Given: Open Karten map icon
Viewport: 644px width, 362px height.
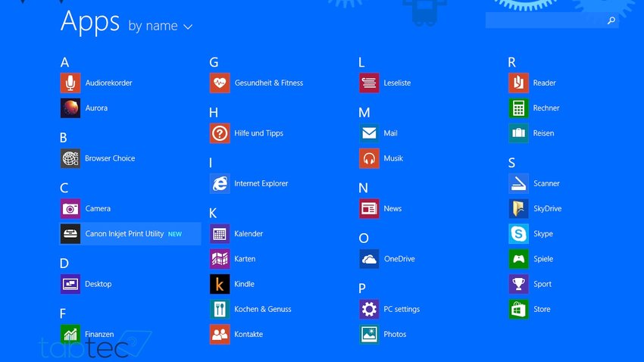Looking at the screenshot, I should (x=220, y=259).
